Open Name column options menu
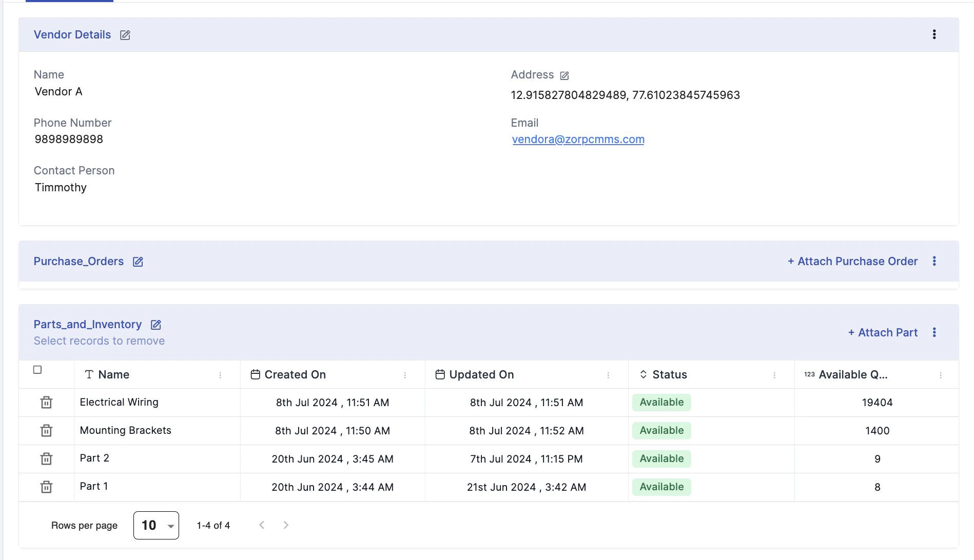This screenshot has width=974, height=560. point(220,375)
